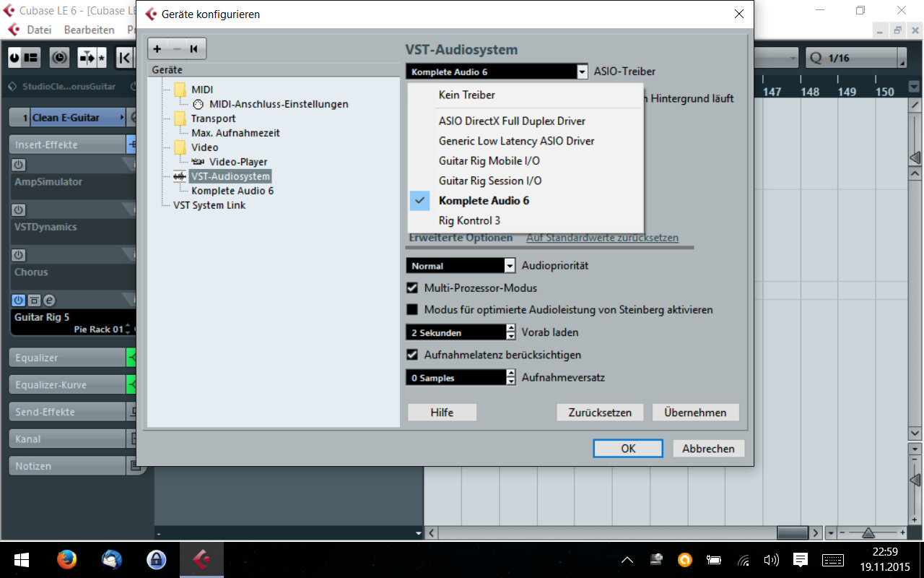Click the go-to-start transport icon in Cubase toolbar
The height and width of the screenshot is (578, 924).
(x=124, y=57)
